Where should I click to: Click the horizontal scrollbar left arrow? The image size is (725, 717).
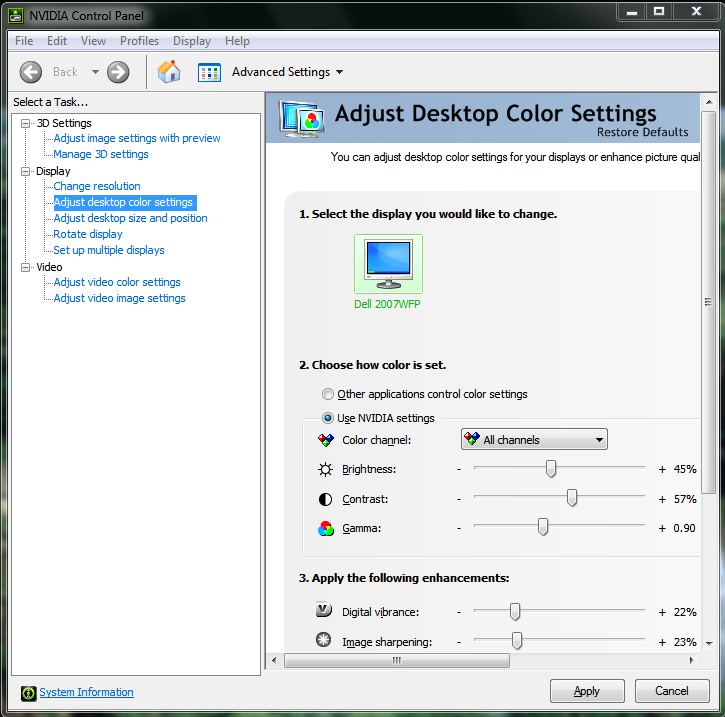click(x=274, y=661)
